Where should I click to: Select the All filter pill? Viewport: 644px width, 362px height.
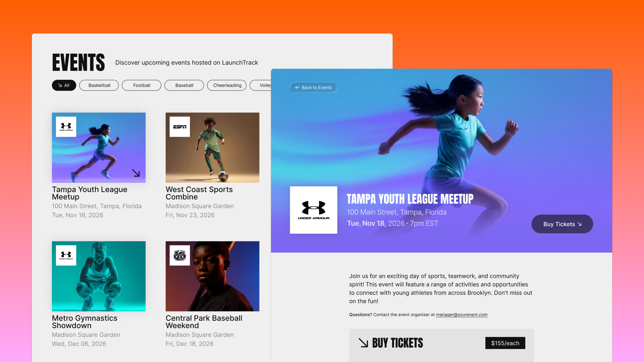[x=64, y=85]
